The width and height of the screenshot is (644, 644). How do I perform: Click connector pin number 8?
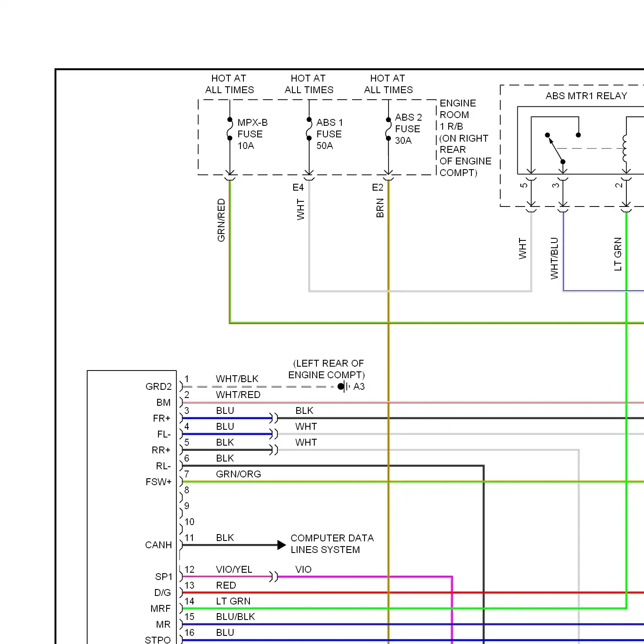click(x=187, y=490)
